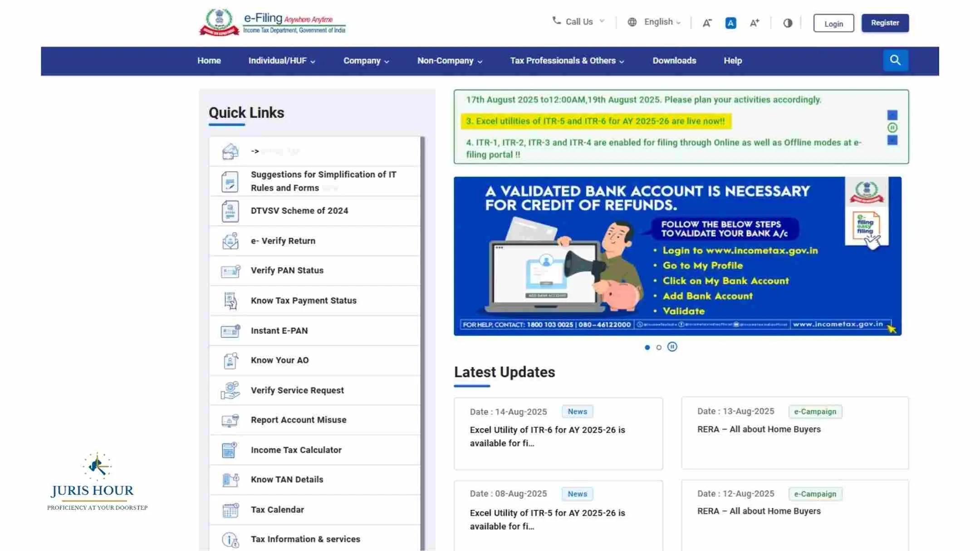Click the Income Tax Calculator icon
The height and width of the screenshot is (551, 980).
coord(230,450)
